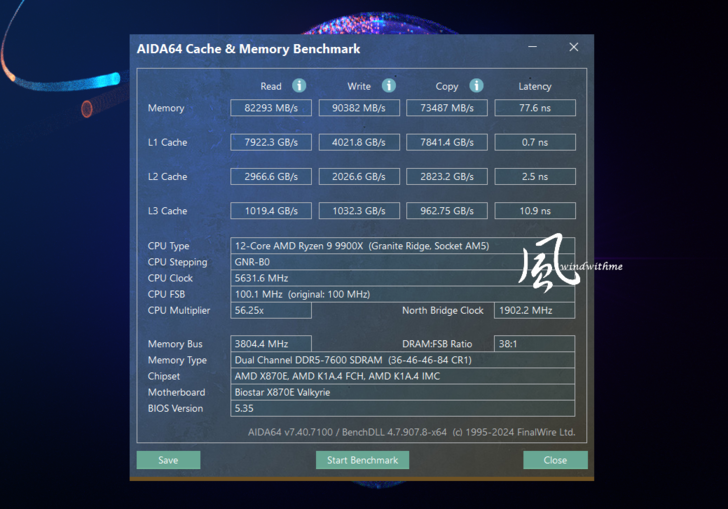This screenshot has width=728, height=509.
Task: Click the DRAM:FSB Ratio field 38:1
Action: point(534,344)
